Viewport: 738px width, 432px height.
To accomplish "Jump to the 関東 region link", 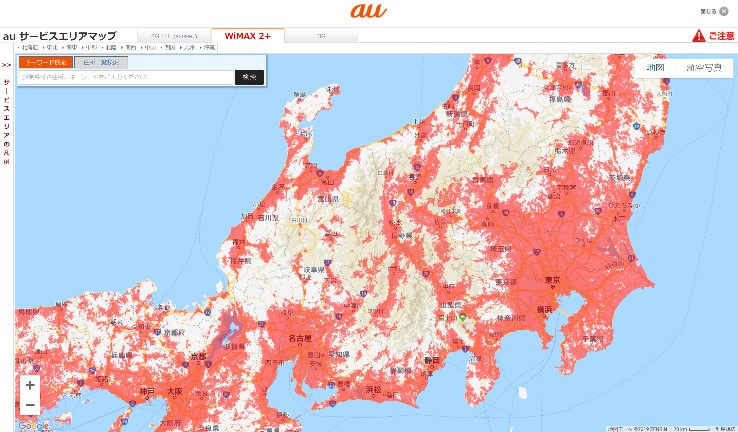I will 71,48.
